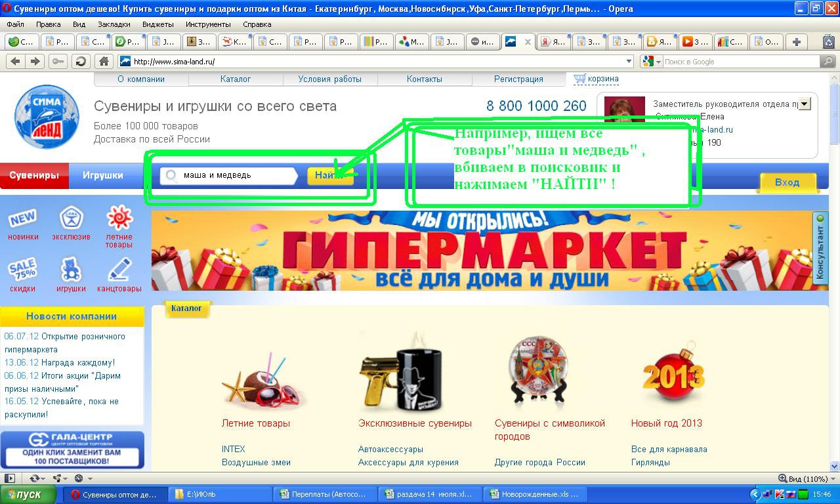Open the Летние товары category link
The image size is (840, 504).
[x=256, y=423]
